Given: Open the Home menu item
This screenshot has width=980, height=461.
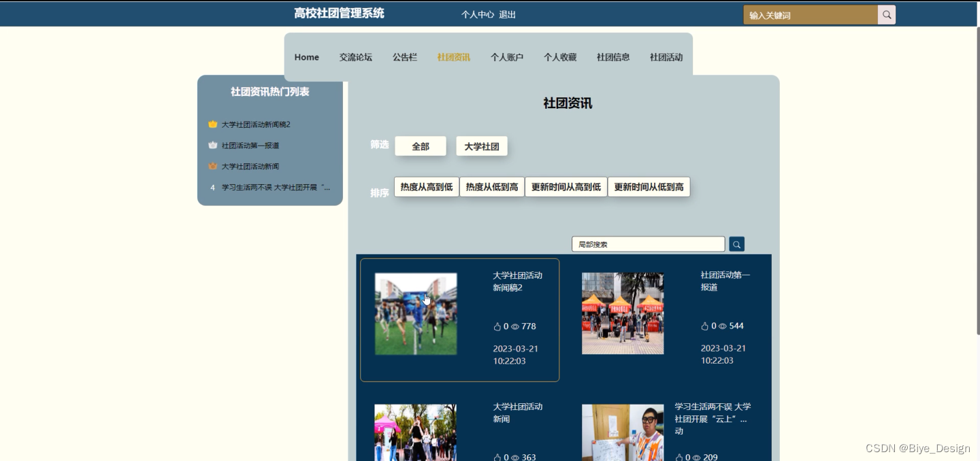Looking at the screenshot, I should pyautogui.click(x=306, y=57).
